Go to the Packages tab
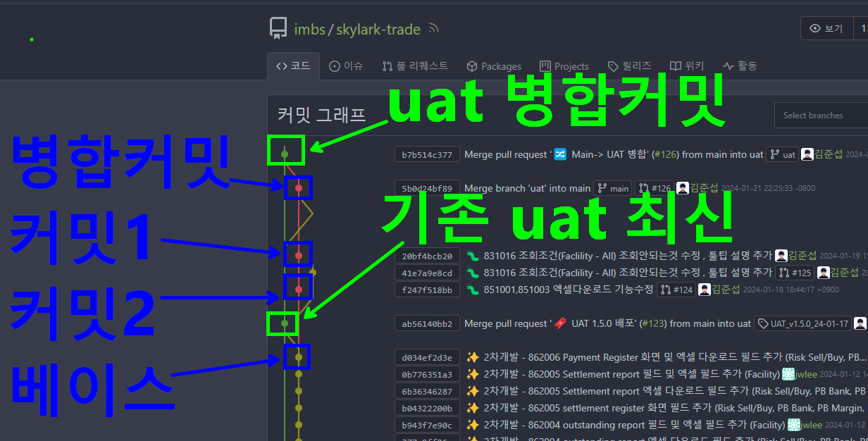The image size is (868, 441). (494, 66)
